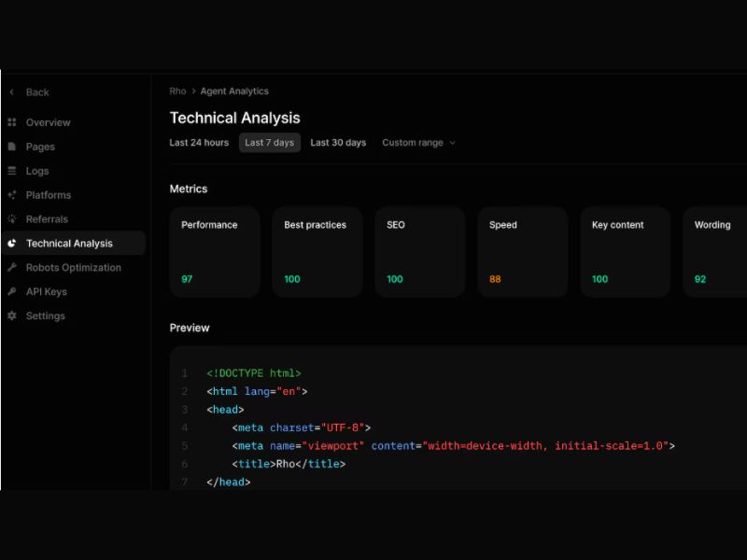Click the title line in code preview
747x560 pixels.
(289, 464)
